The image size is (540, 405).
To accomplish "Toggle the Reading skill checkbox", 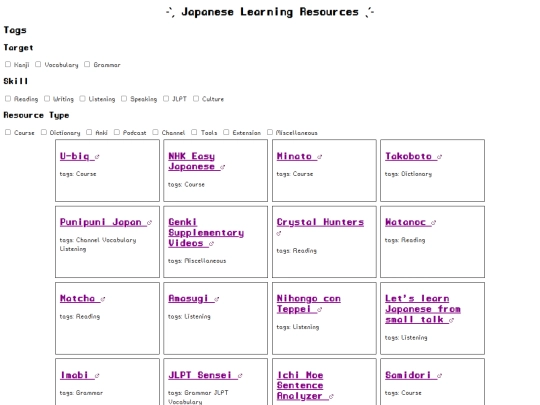I will [8, 99].
